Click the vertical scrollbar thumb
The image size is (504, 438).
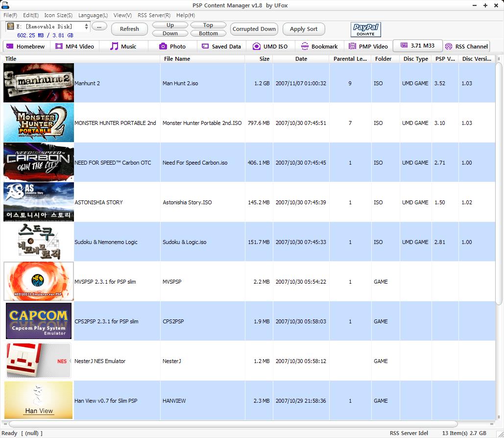(499, 184)
